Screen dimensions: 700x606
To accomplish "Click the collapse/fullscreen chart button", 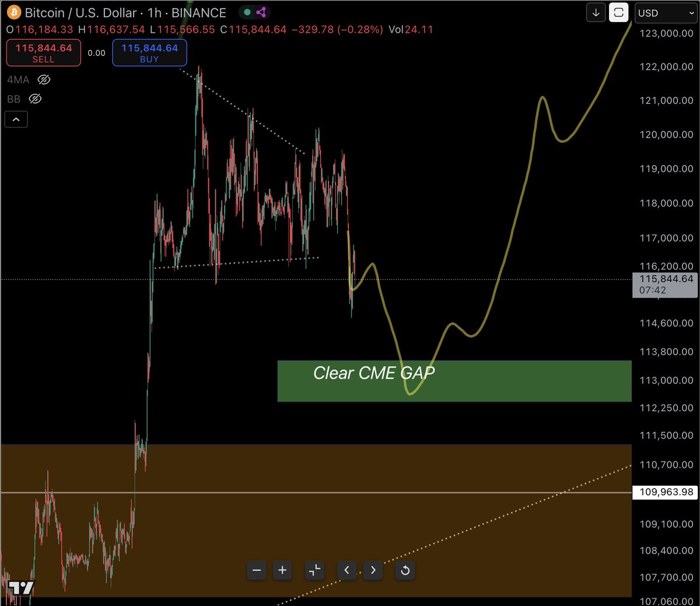I will click(x=314, y=570).
